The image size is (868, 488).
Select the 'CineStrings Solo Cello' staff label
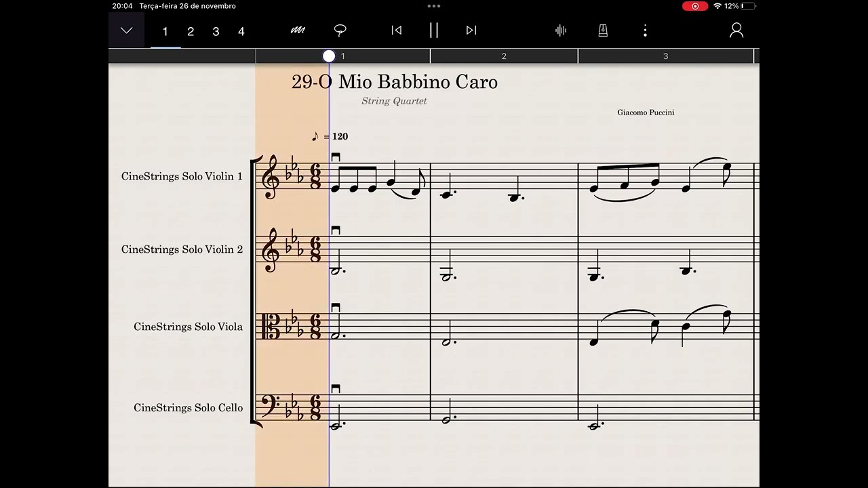pyautogui.click(x=188, y=408)
